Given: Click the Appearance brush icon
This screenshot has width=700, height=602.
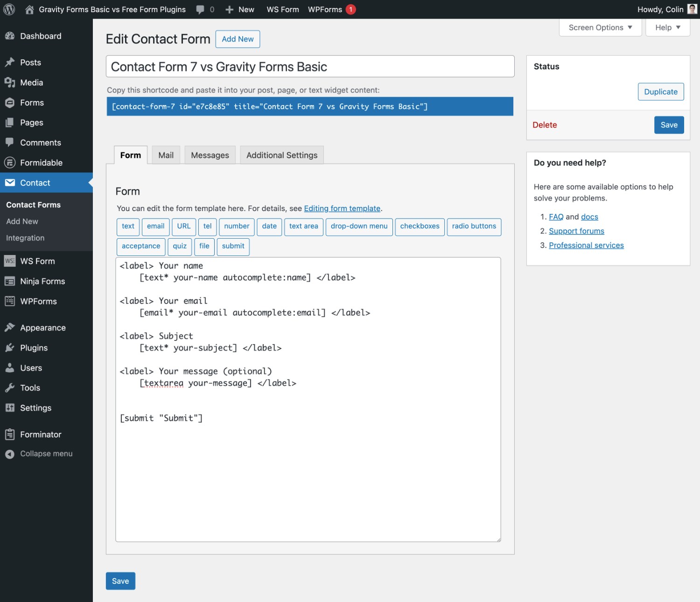Looking at the screenshot, I should click(x=10, y=327).
